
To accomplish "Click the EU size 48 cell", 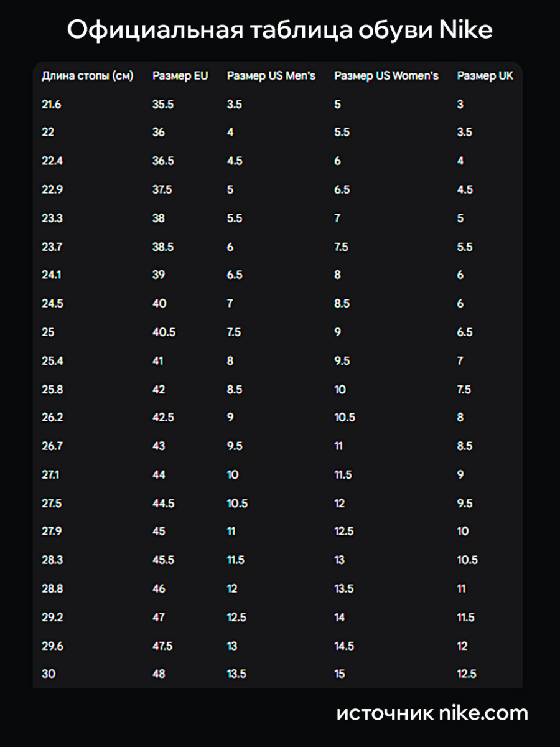I will click(159, 674).
